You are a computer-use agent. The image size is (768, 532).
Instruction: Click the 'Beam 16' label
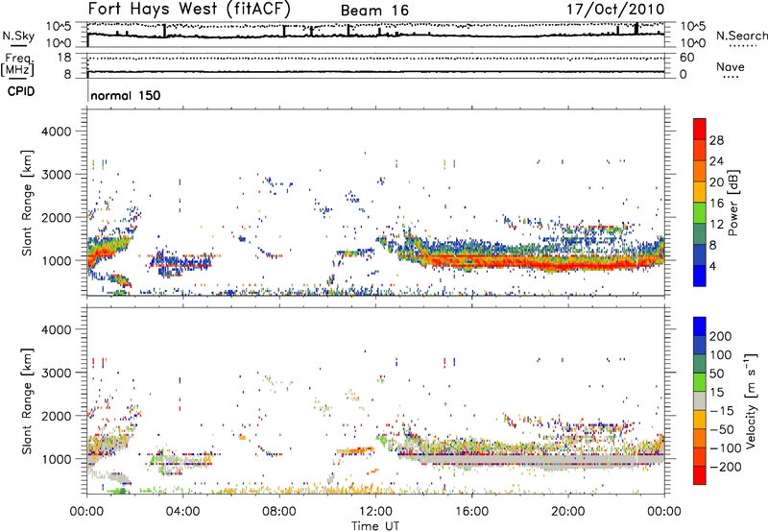tap(374, 11)
